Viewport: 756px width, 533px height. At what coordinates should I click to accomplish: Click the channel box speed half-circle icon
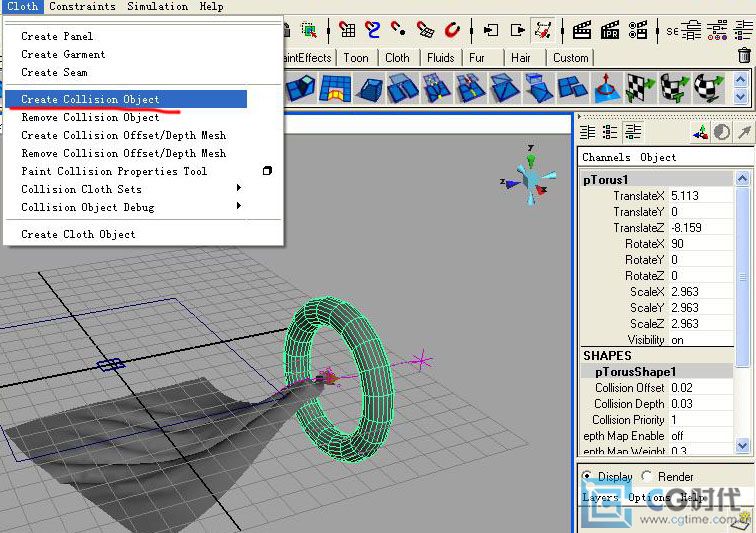(x=722, y=132)
